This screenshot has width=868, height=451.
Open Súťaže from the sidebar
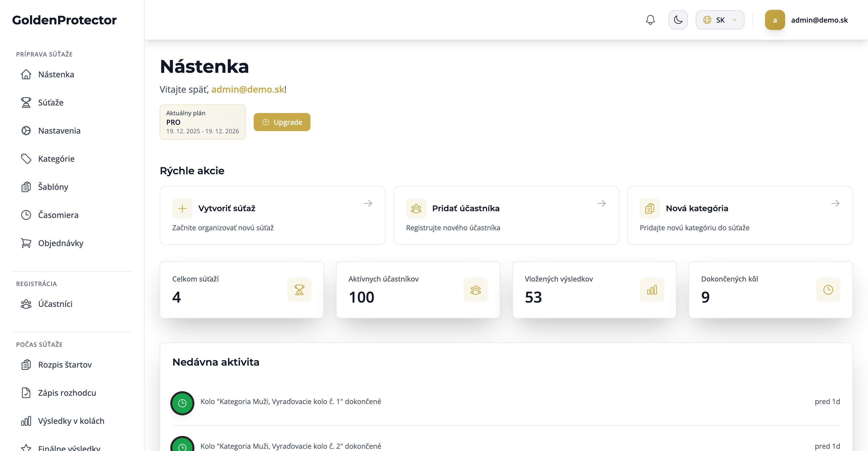click(50, 102)
